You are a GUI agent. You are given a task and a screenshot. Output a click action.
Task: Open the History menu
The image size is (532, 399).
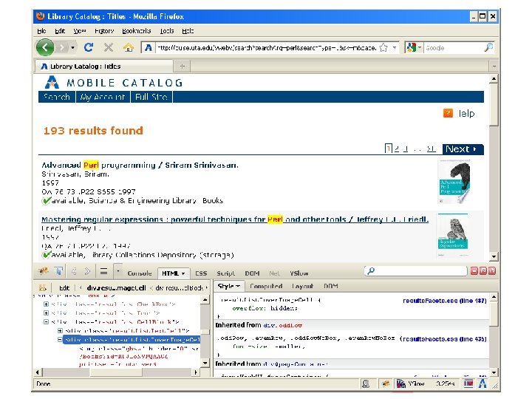coord(104,31)
